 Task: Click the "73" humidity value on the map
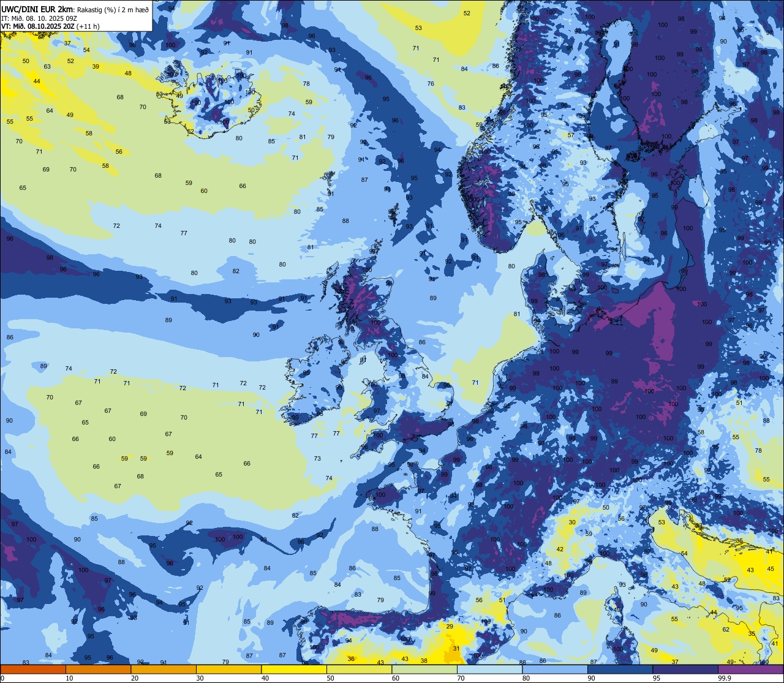tap(317, 458)
